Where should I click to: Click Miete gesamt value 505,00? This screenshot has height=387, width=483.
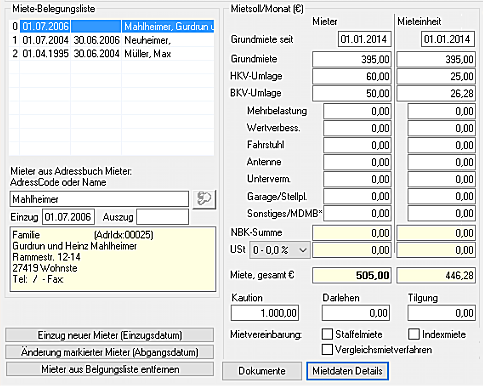[352, 275]
